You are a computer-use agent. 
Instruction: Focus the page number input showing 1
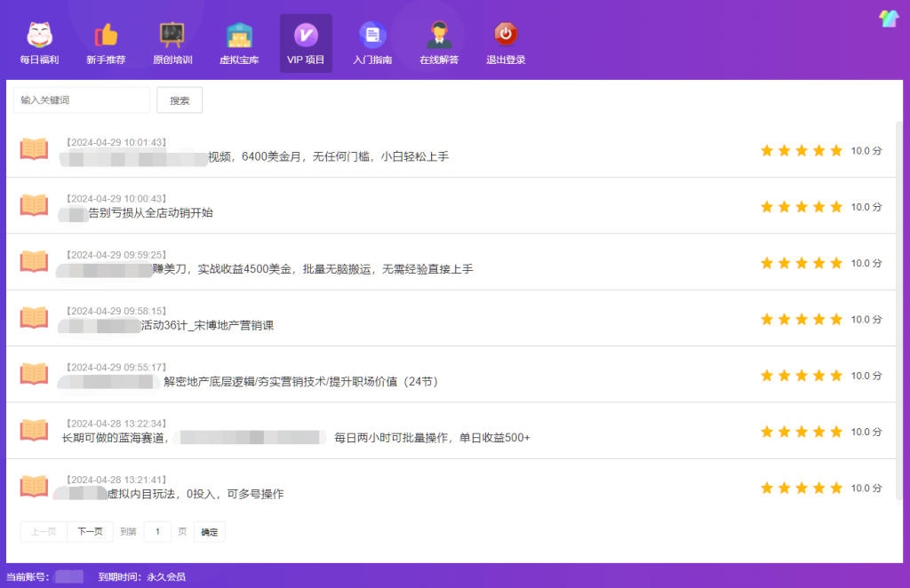tap(157, 532)
